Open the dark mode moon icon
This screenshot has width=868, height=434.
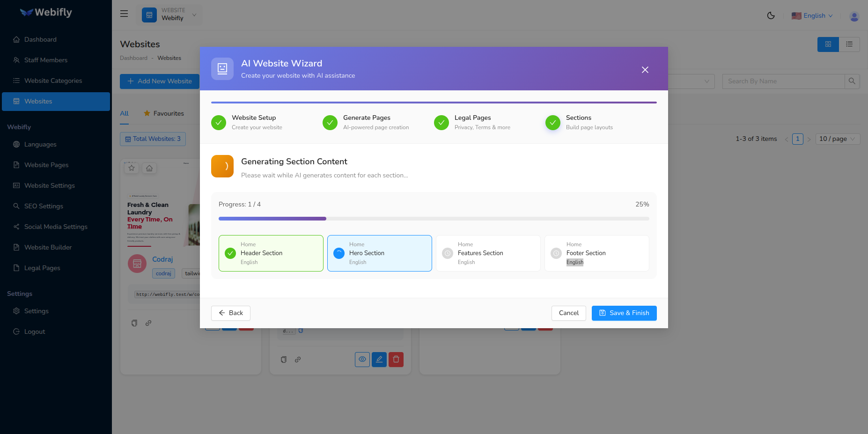pos(771,15)
